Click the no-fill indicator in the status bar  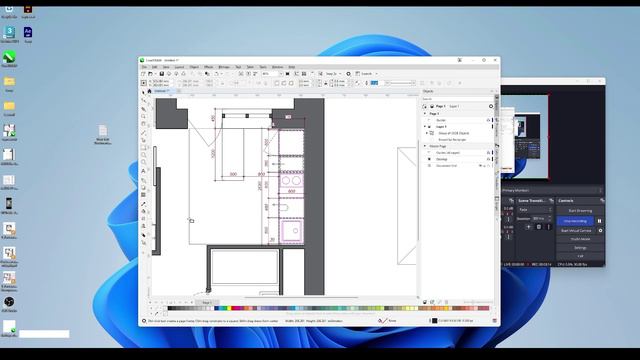click(x=382, y=321)
